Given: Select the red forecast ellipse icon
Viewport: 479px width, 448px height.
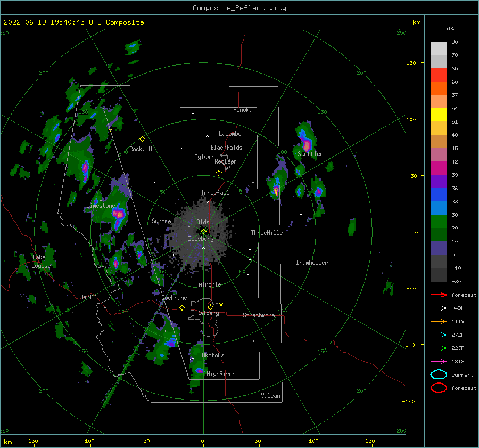Looking at the screenshot, I should (x=439, y=388).
